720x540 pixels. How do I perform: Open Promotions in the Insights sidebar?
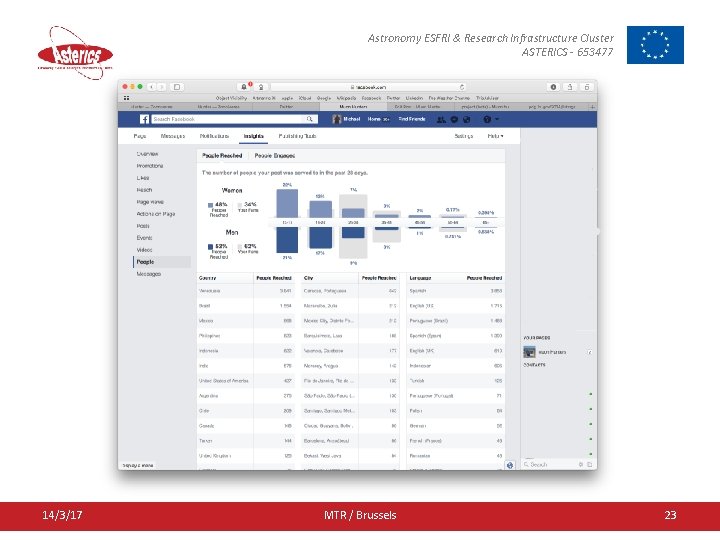point(150,166)
